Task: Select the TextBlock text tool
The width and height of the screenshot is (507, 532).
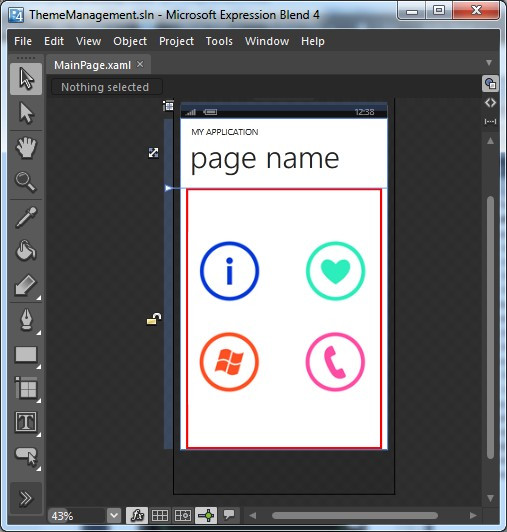Action: (26, 423)
